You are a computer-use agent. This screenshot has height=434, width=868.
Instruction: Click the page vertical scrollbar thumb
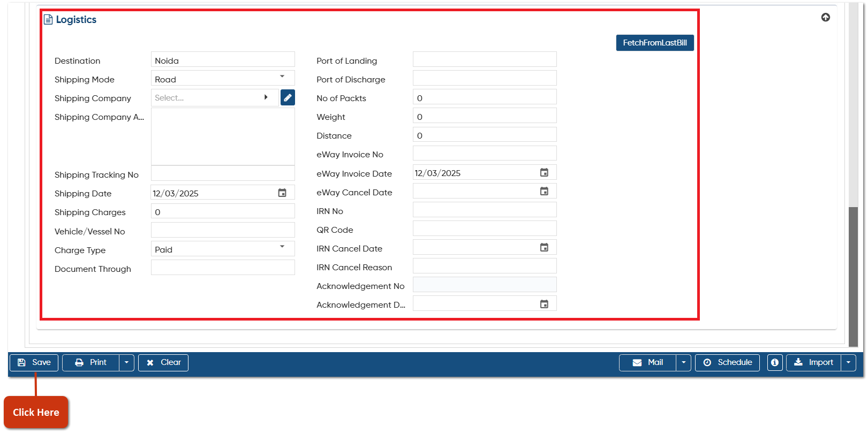[x=854, y=277]
